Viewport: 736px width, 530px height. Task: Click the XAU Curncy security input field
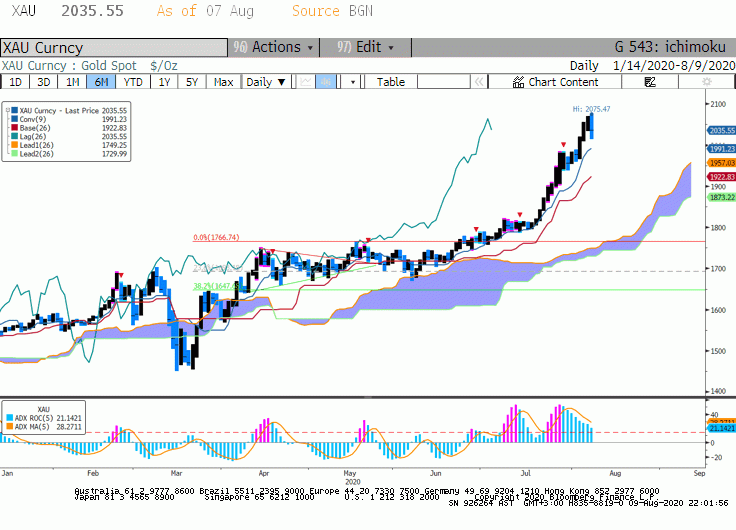point(114,47)
